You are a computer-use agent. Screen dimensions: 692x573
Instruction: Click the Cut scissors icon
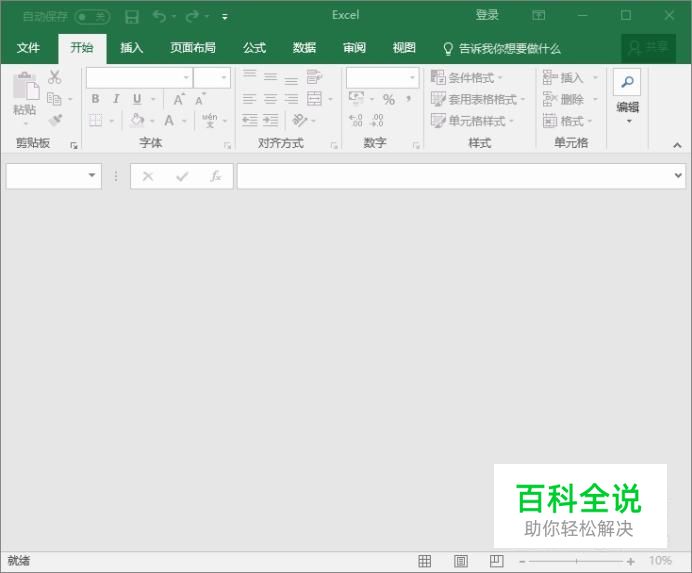pyautogui.click(x=55, y=77)
